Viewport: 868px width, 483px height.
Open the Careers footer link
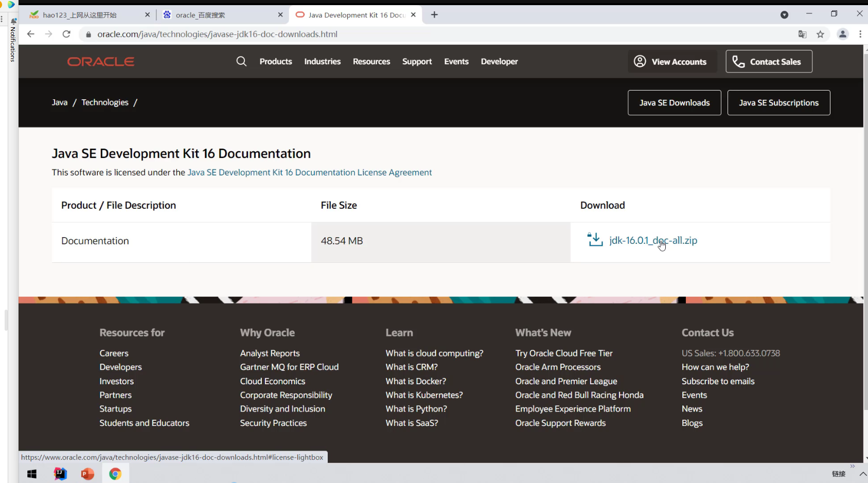pyautogui.click(x=114, y=353)
